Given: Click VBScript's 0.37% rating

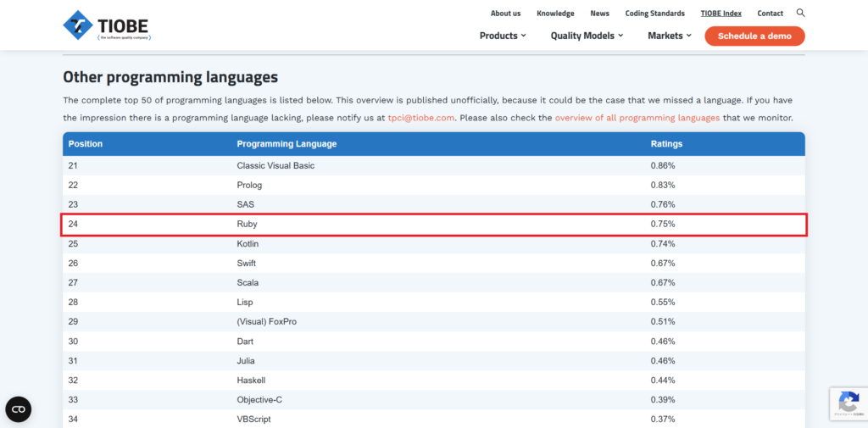Looking at the screenshot, I should [663, 420].
